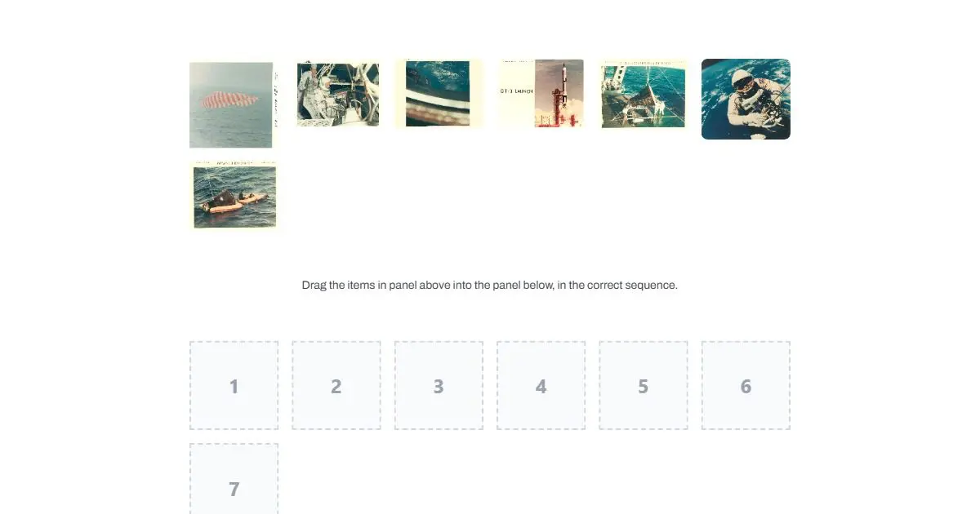Select drop slot number 3
Screen dimensions: 980x514
click(439, 386)
